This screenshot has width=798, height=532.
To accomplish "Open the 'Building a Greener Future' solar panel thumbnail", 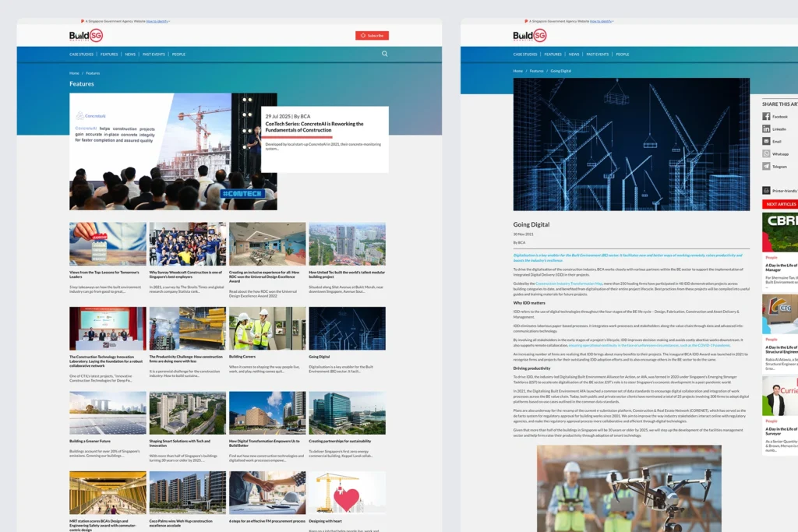I will [108, 412].
